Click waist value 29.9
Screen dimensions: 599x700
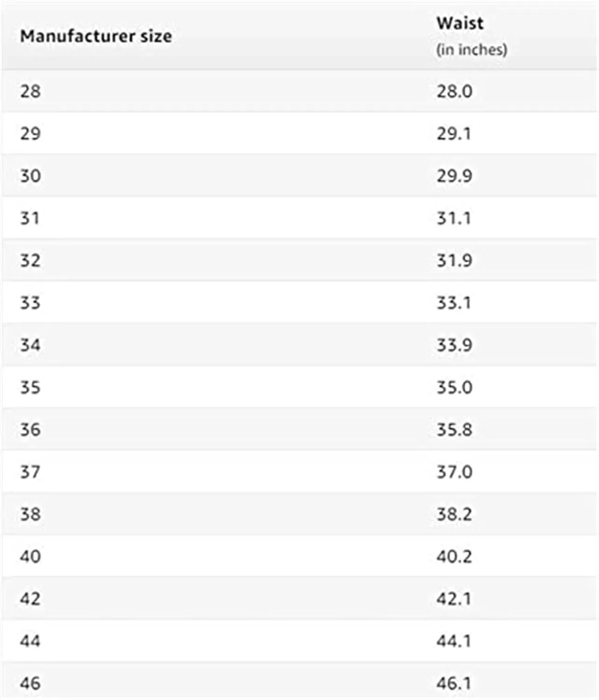[454, 176]
